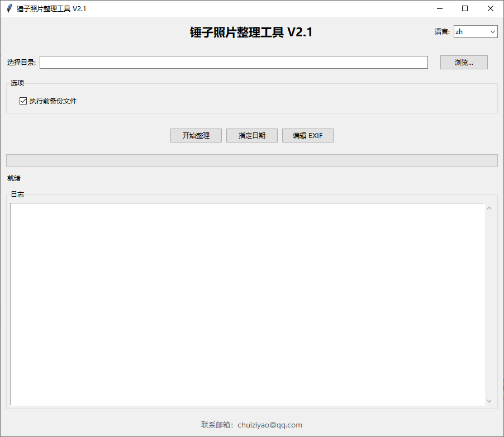Click the contact email chuiziyao@qq.com
Viewport: 504px width, 437px height.
[x=269, y=425]
